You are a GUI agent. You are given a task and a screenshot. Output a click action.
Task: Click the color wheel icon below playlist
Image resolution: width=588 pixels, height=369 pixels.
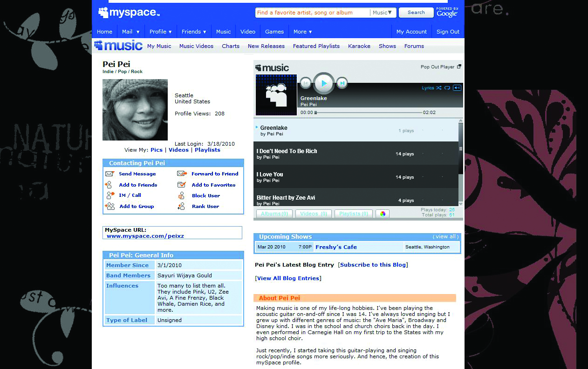383,214
